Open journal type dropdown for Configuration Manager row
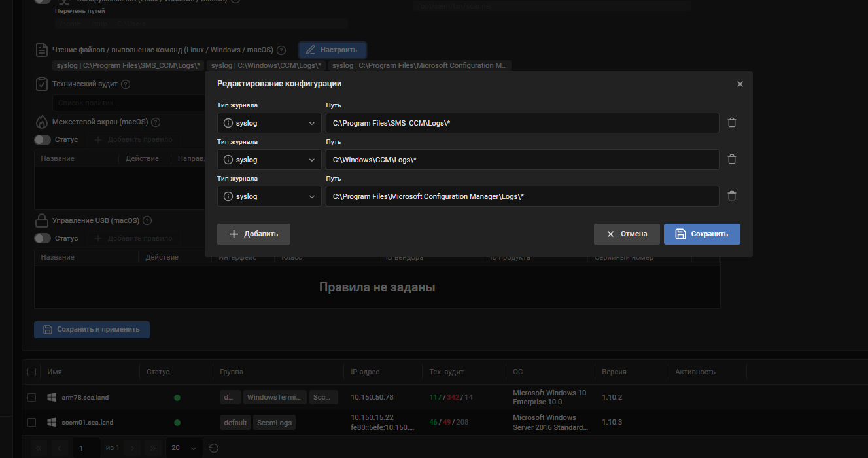The width and height of the screenshot is (868, 458). tap(269, 196)
